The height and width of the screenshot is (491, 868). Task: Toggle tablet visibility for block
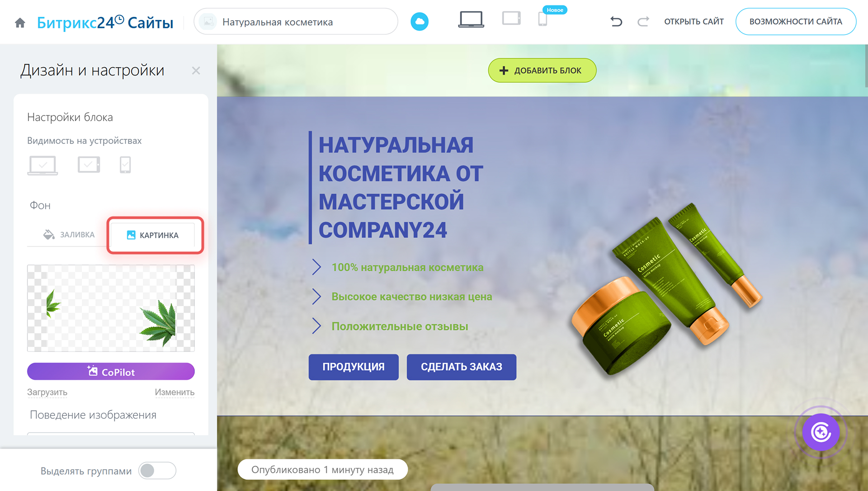pyautogui.click(x=89, y=165)
